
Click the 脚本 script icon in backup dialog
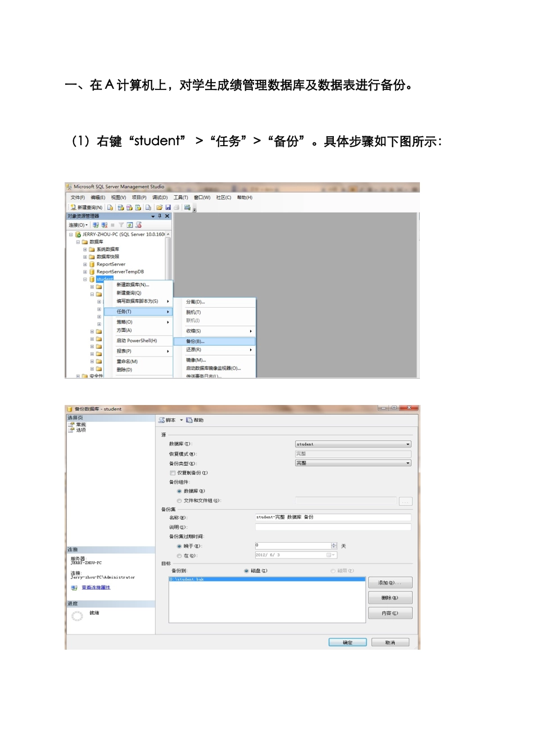[x=161, y=420]
